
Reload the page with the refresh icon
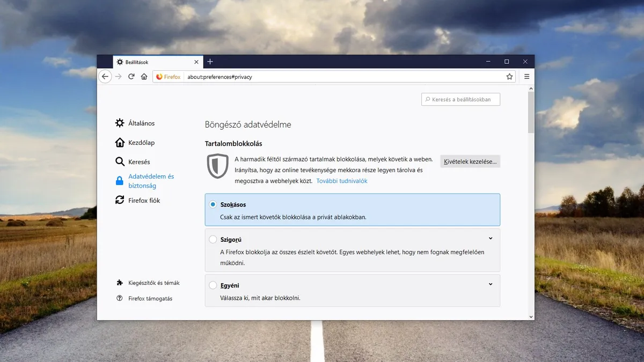point(131,76)
